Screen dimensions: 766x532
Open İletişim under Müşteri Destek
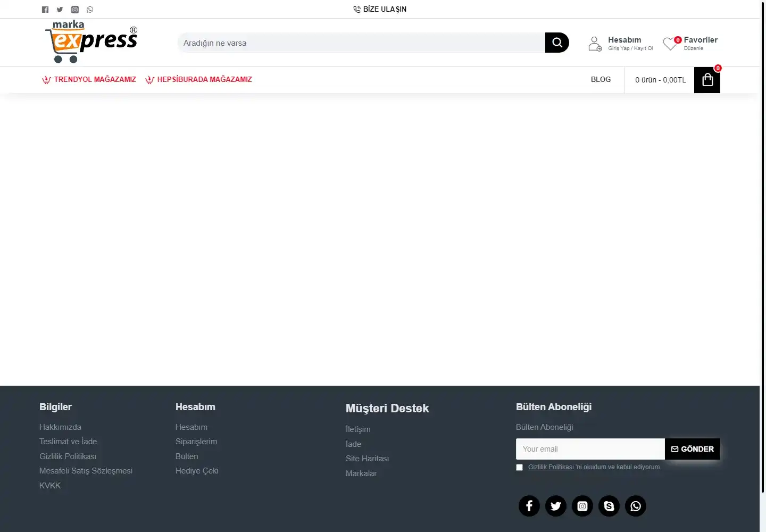pos(358,429)
